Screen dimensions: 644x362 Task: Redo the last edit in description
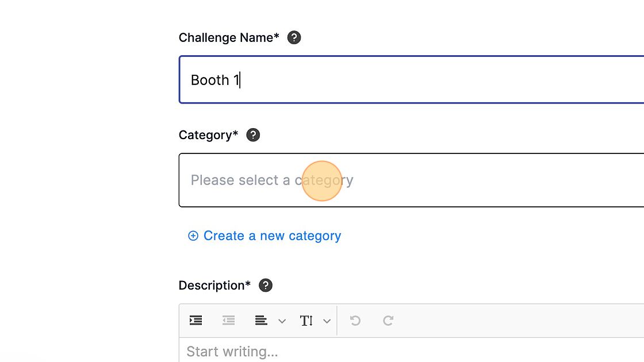[388, 321]
